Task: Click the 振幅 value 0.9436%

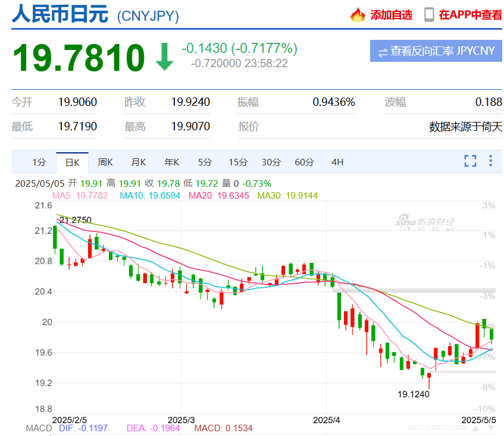Action: [334, 102]
